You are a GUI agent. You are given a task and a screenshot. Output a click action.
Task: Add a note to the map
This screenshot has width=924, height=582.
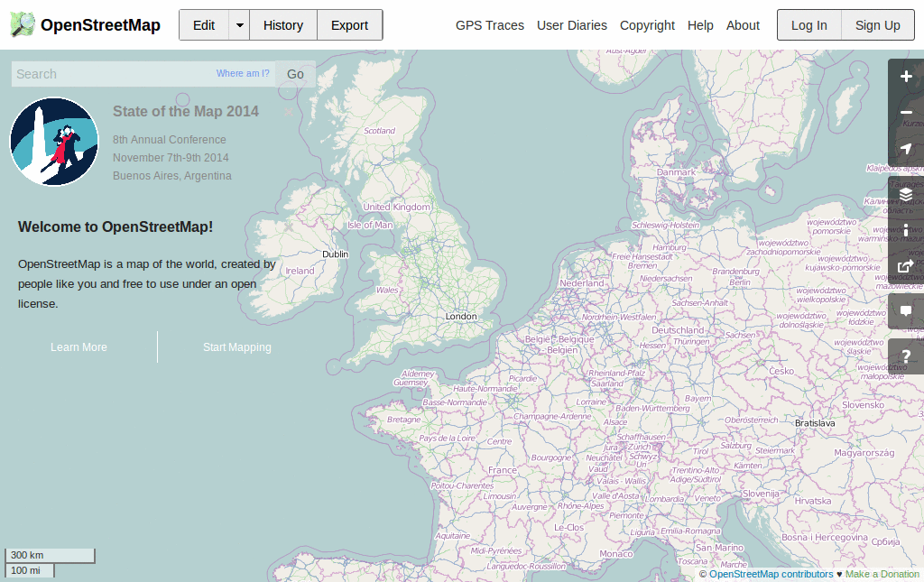(x=906, y=310)
